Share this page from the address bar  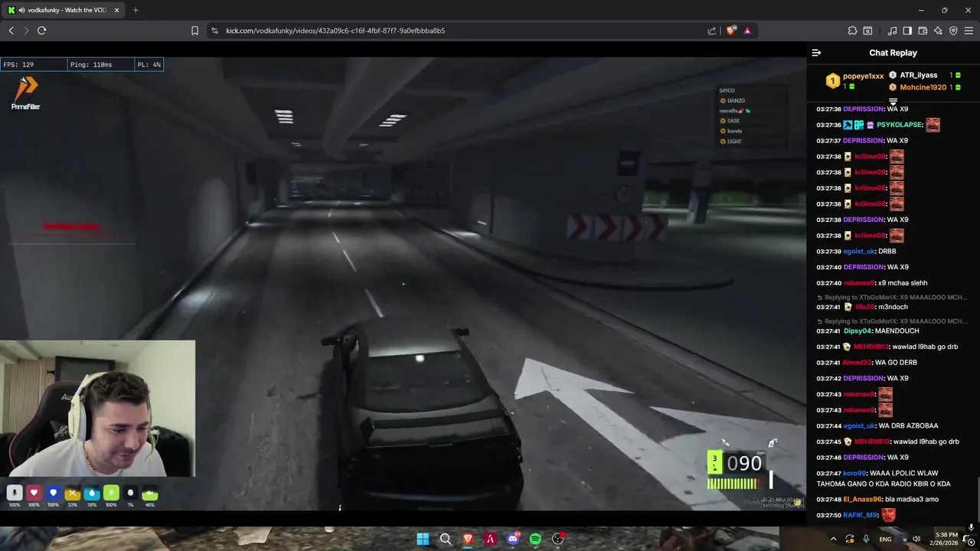coord(712,31)
